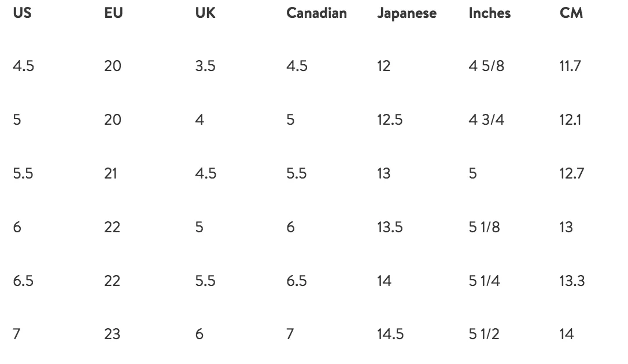
Task: Click the Canadian column header
Action: tap(316, 13)
